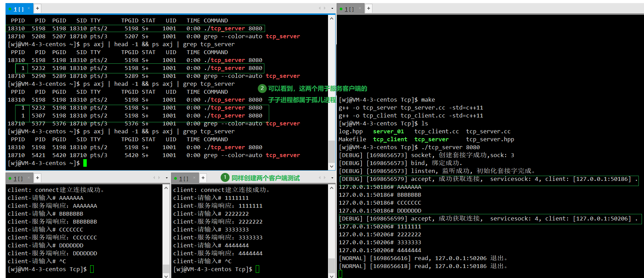Click the 'client-请输入# 4444444' line
The image size is (644, 278).
tap(211, 246)
